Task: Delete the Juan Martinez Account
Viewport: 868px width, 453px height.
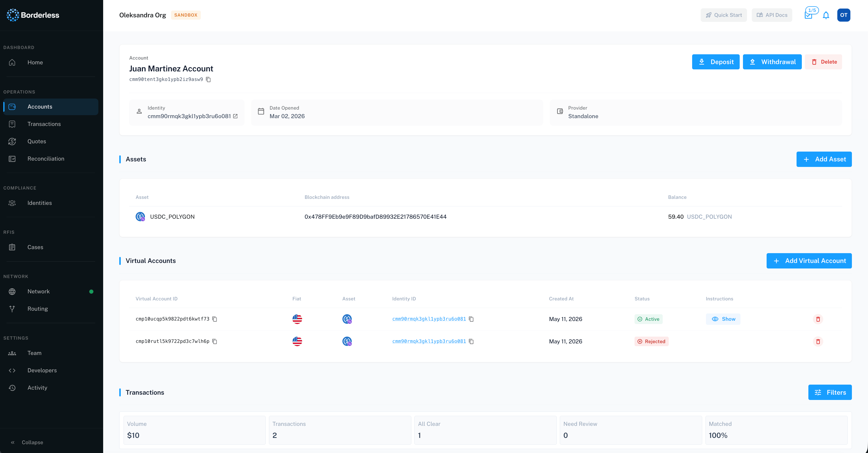Action: [823, 62]
